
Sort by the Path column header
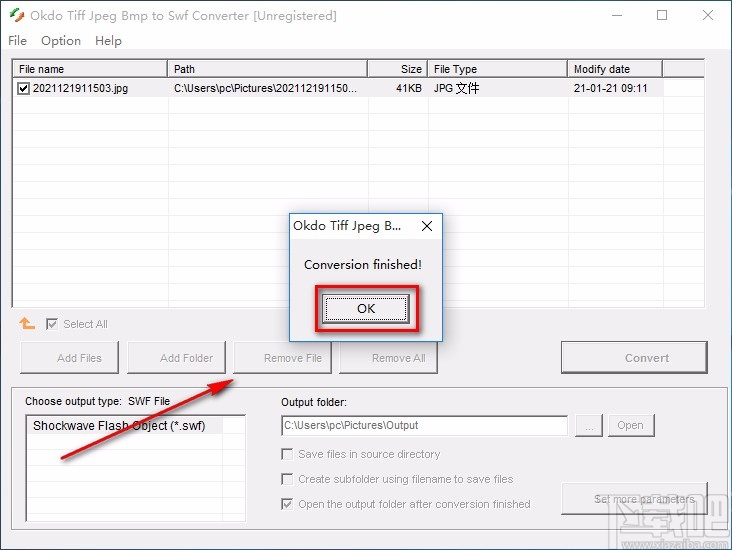click(267, 69)
